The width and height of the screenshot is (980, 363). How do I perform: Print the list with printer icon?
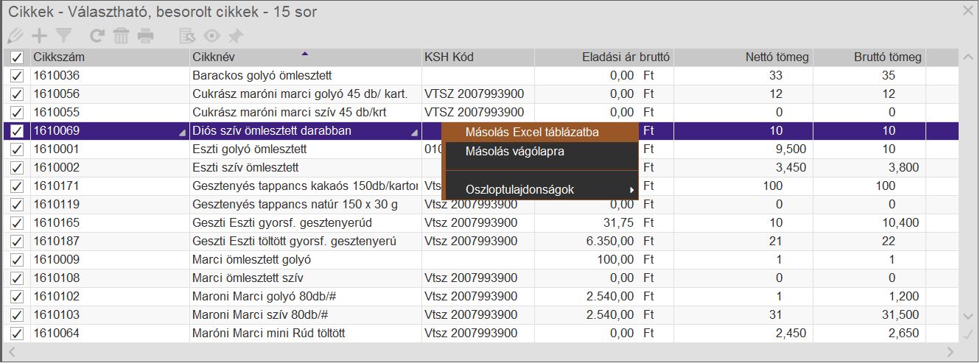tap(145, 35)
